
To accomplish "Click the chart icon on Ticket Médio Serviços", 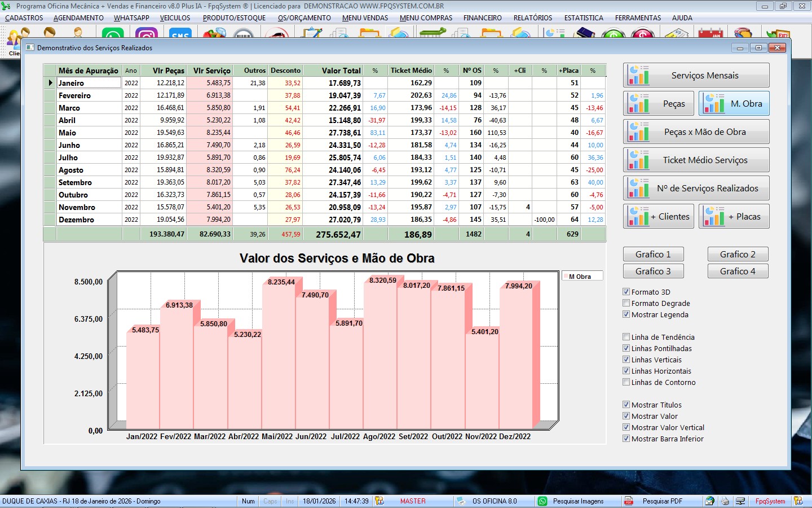I will (x=639, y=160).
